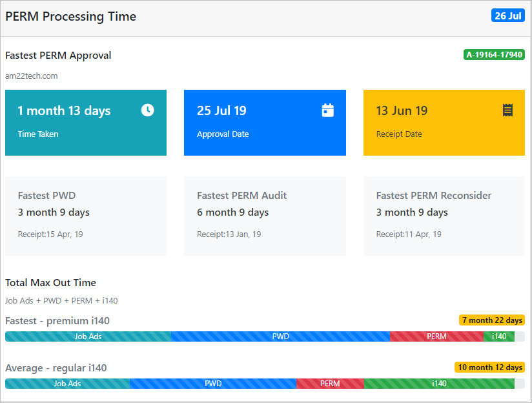Click the 7 month 22 days badge
Viewport: 532px width, 403px height.
[492, 320]
